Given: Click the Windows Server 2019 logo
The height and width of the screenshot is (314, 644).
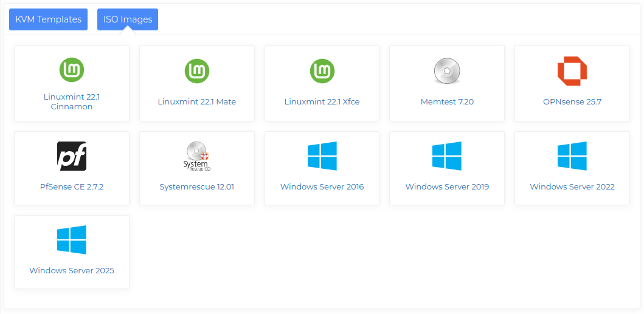Looking at the screenshot, I should pos(447,156).
